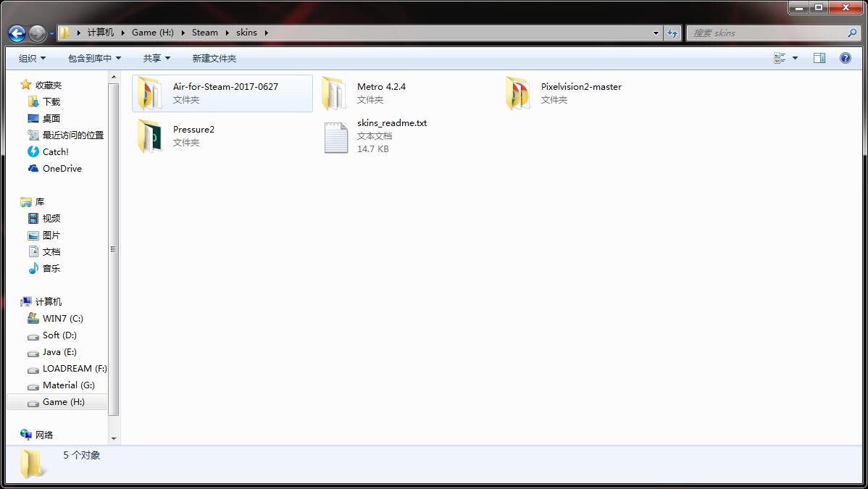Click the Steam breadcrumb in address bar

click(x=204, y=33)
